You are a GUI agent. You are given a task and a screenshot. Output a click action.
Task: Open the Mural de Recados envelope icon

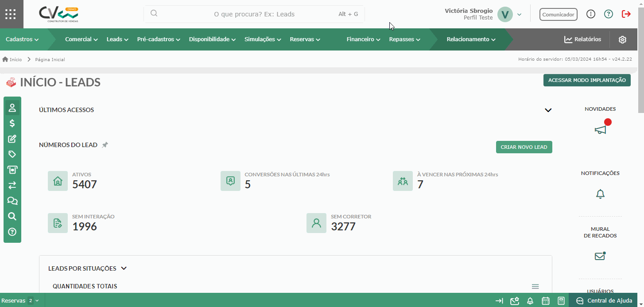tap(600, 256)
